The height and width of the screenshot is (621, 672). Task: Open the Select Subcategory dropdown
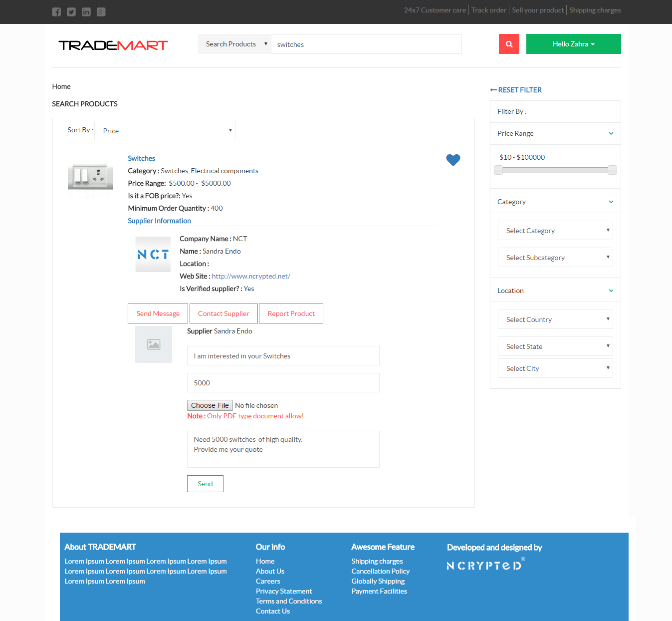pos(555,258)
